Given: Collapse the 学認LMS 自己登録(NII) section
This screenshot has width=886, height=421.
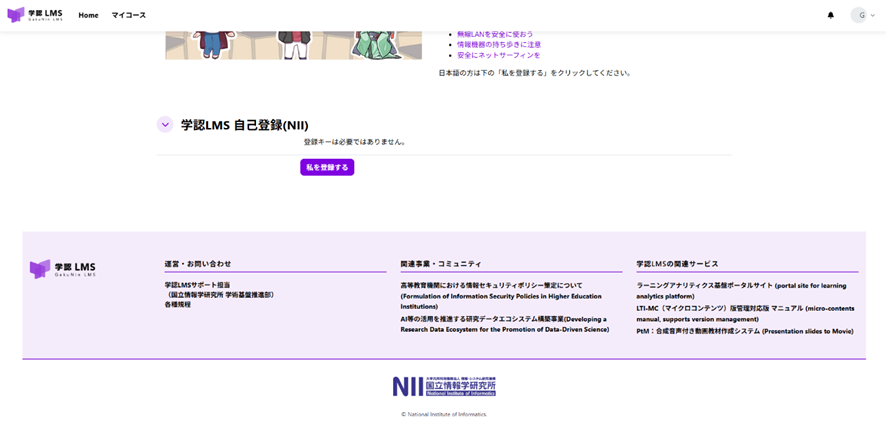Looking at the screenshot, I should click(165, 125).
